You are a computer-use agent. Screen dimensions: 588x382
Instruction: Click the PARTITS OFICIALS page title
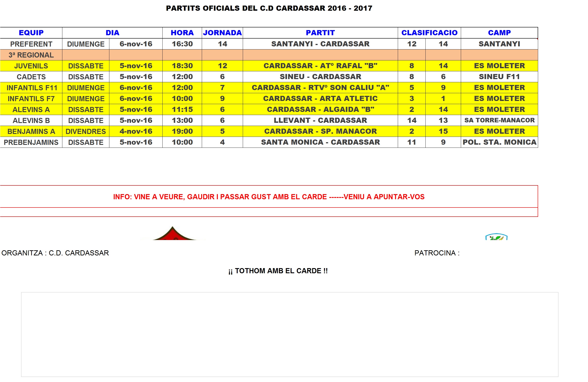pos(269,8)
